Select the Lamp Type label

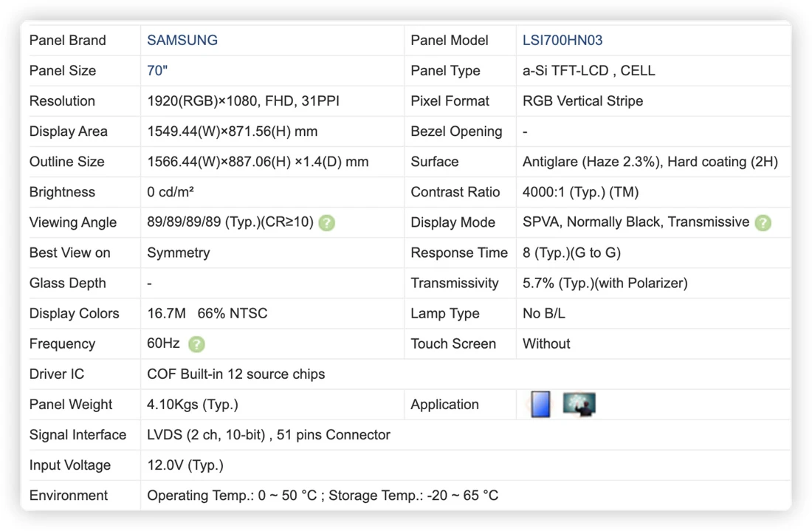pyautogui.click(x=445, y=313)
